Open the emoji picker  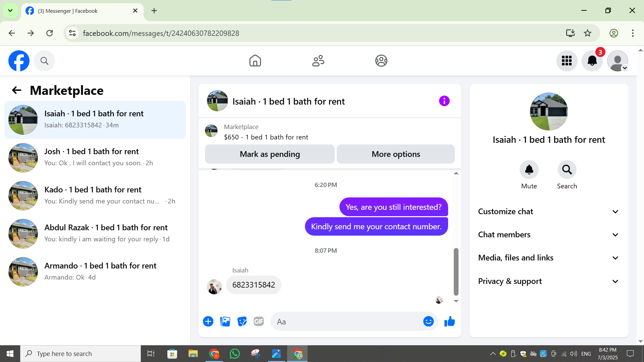pyautogui.click(x=428, y=321)
